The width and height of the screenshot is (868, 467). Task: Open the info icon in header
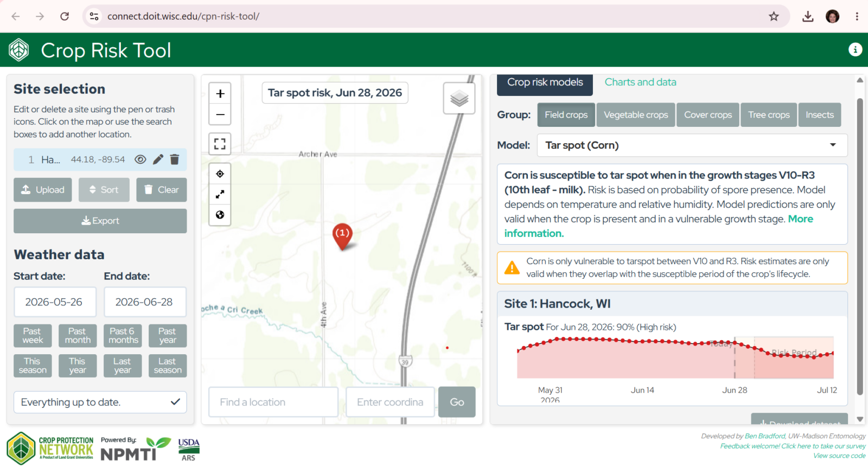[x=855, y=50]
